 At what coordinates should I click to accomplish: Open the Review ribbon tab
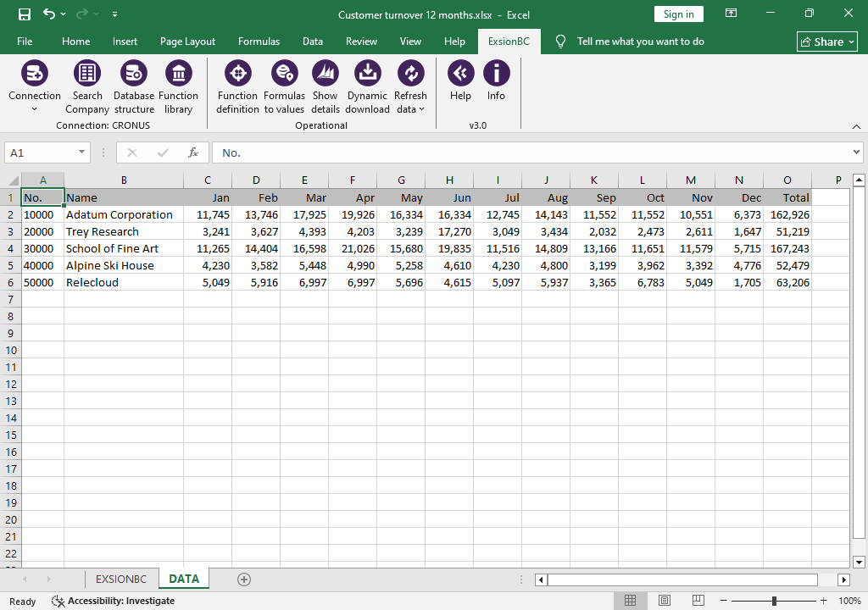[361, 42]
